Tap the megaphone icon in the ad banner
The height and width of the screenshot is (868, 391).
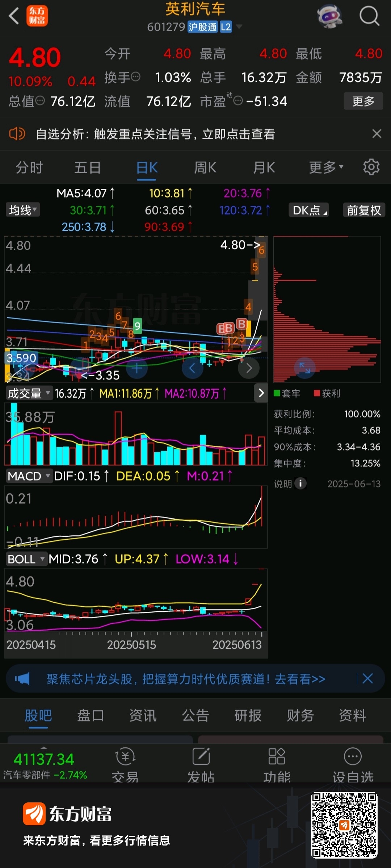tap(22, 678)
